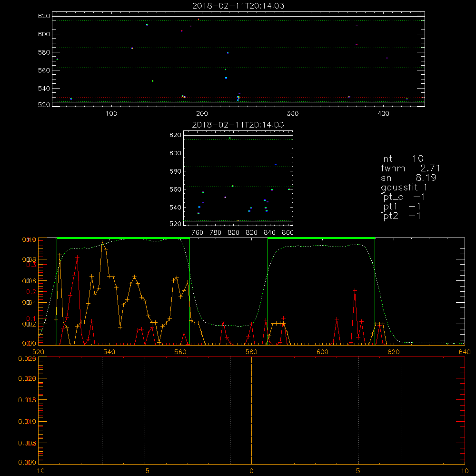Click the right thick green passband bar
The width and height of the screenshot is (476, 476).
321,238
